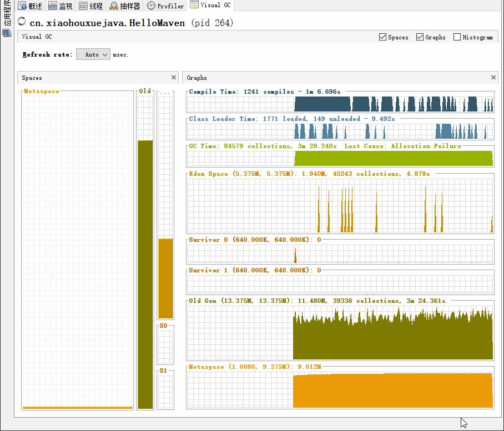The width and height of the screenshot is (504, 431).
Task: Click the Overview tab info icon
Action: [22, 6]
